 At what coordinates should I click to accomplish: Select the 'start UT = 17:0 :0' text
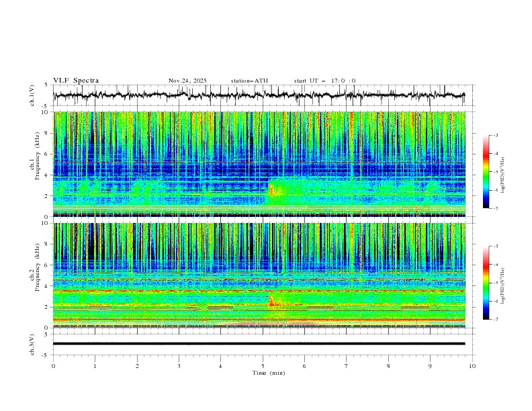click(324, 81)
